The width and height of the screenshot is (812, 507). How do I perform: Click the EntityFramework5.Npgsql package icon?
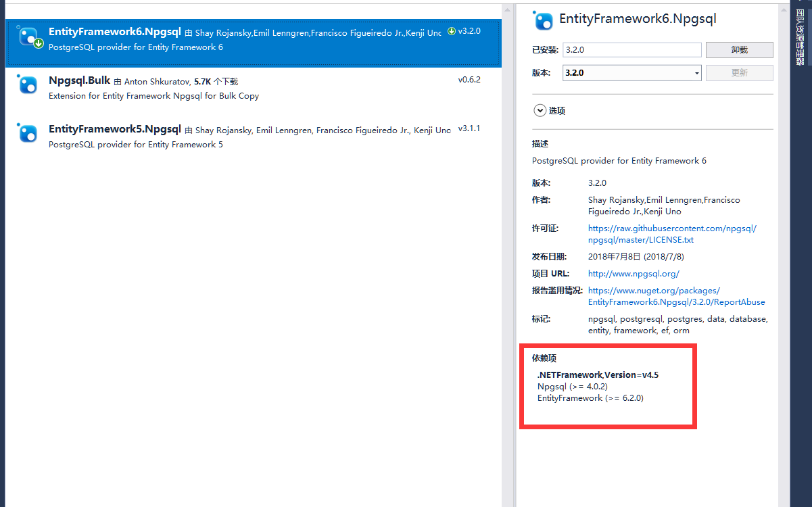[x=28, y=132]
